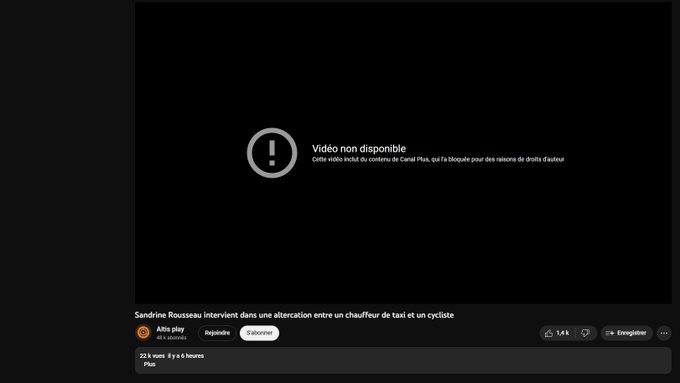Click the Vidéo non disponible message
680x383 pixels.
coord(359,148)
